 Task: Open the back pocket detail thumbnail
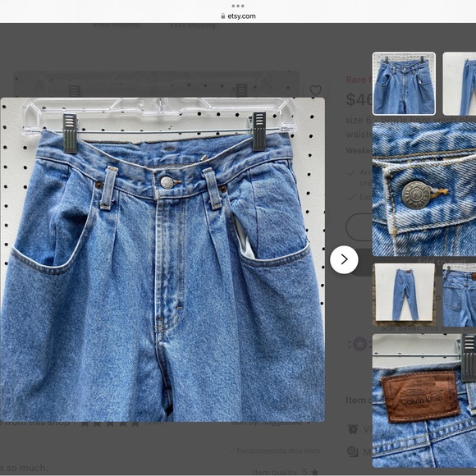point(459,295)
